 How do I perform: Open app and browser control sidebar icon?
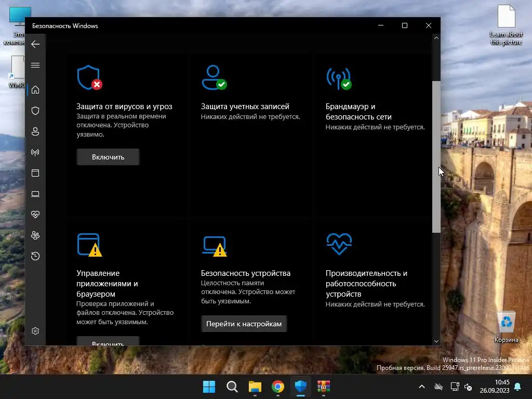pyautogui.click(x=35, y=173)
